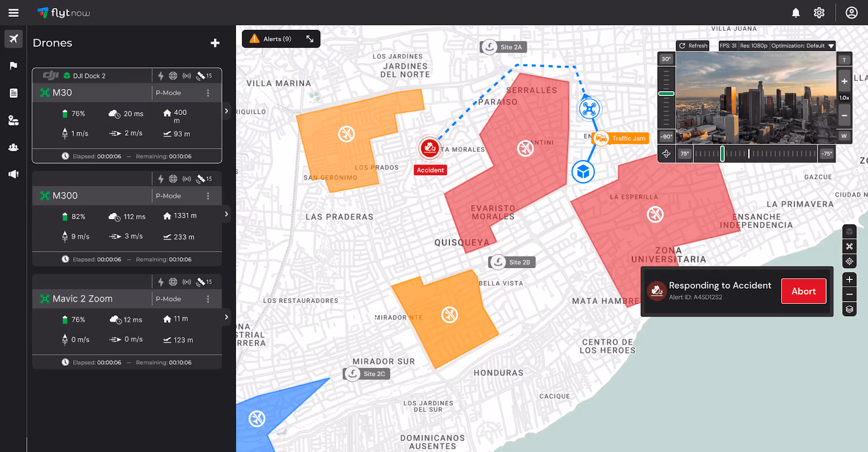Click P-Mode on the M300 card
Screen dimensions: 868x452
click(168, 196)
